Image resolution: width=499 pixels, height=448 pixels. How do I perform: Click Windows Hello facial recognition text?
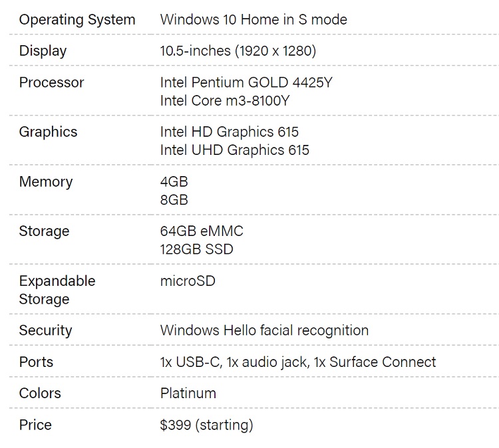264,330
